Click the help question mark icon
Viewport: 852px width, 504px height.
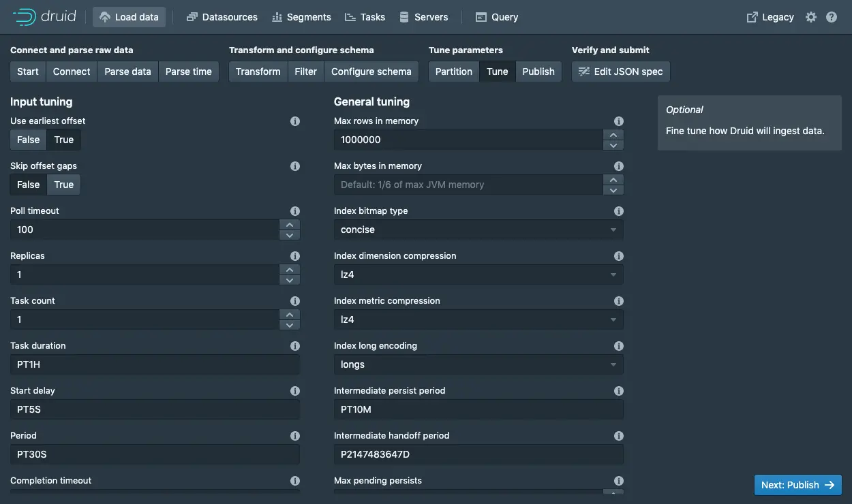(x=832, y=17)
